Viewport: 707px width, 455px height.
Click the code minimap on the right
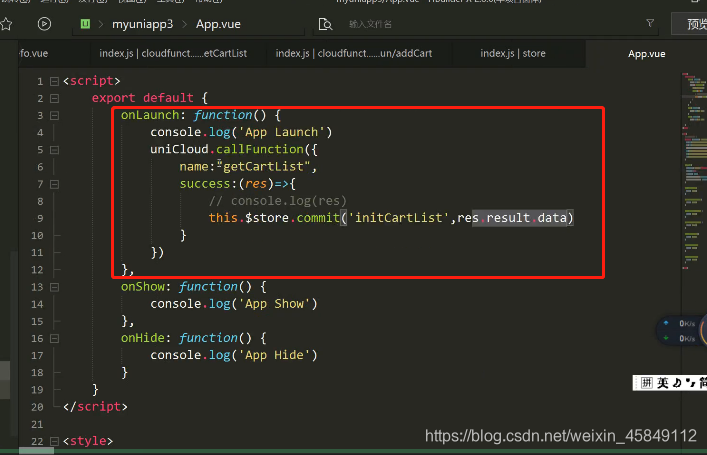(x=693, y=171)
